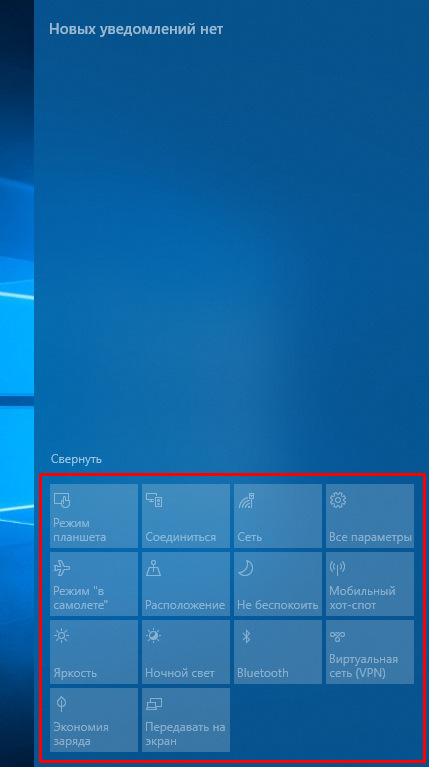Toggle Мобильный хот-спот tile
The height and width of the screenshot is (767, 429).
(x=370, y=584)
